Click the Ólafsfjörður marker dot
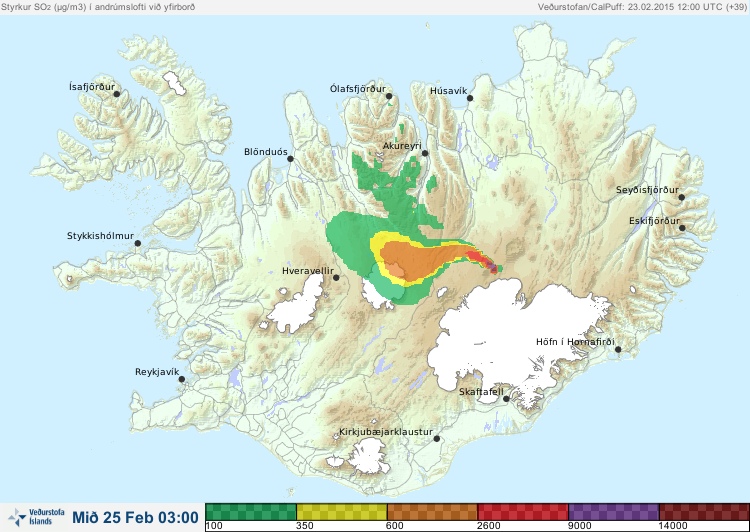The height and width of the screenshot is (532, 750). coord(389,96)
